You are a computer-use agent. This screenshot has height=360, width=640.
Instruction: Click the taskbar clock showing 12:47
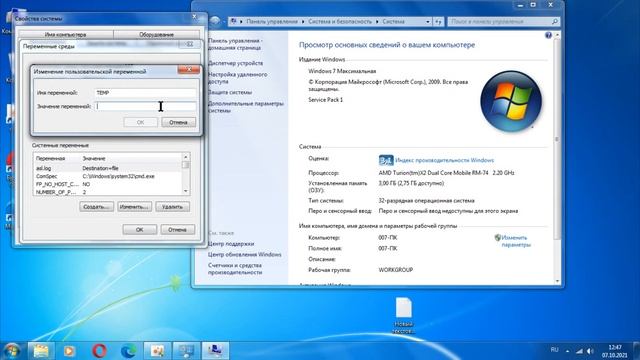(614, 351)
